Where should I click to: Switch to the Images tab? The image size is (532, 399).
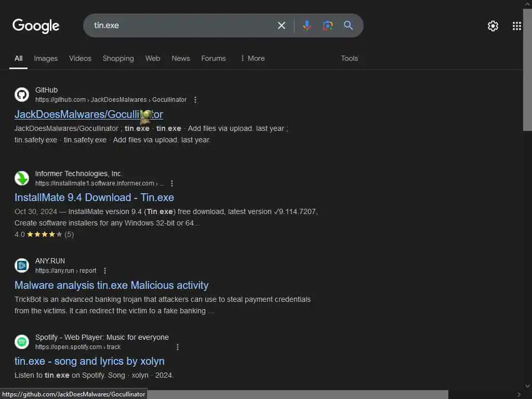pyautogui.click(x=46, y=58)
